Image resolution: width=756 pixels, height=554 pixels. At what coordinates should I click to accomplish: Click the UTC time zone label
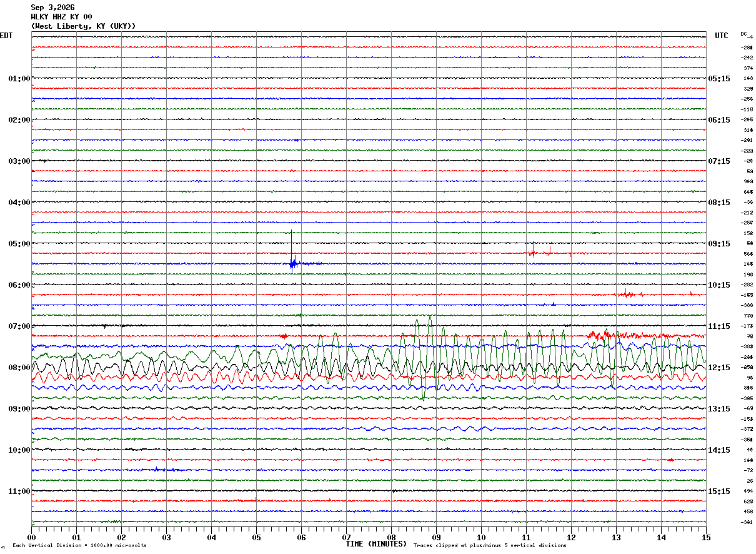point(722,36)
